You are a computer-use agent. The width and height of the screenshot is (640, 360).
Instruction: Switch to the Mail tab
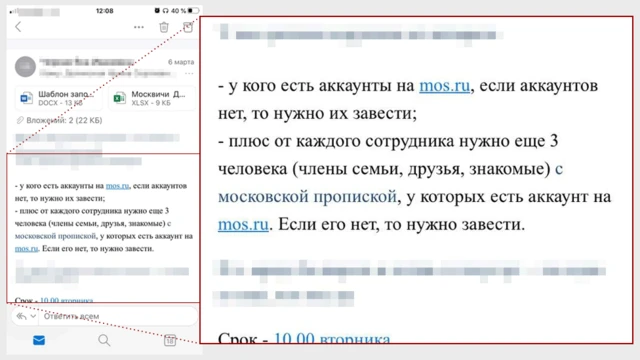(39, 340)
